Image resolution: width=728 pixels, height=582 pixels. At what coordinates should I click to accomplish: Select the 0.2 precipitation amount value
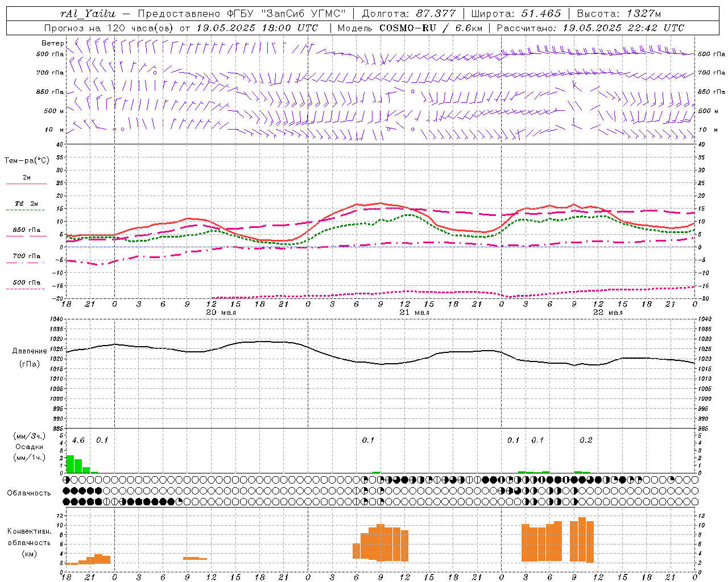[586, 440]
